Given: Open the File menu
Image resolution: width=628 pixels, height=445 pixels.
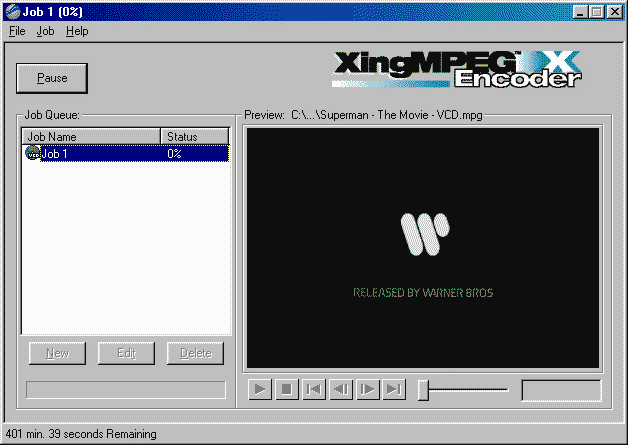Looking at the screenshot, I should [17, 31].
